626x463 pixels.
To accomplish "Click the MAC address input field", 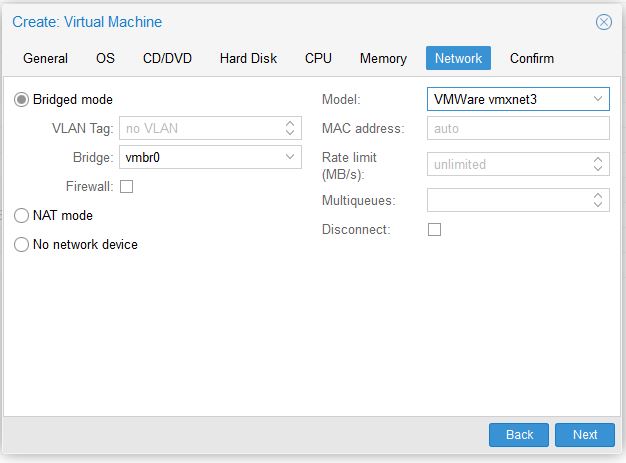I will pos(517,128).
